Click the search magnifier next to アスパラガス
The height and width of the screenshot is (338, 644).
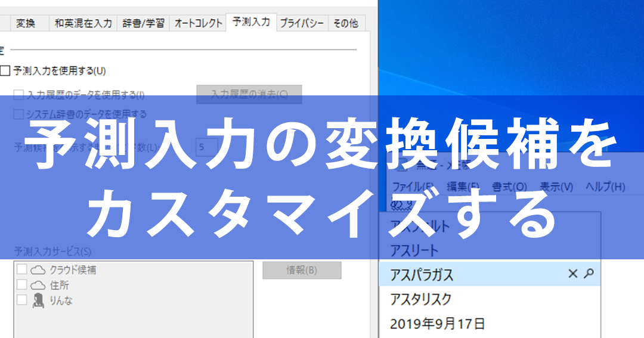point(589,274)
